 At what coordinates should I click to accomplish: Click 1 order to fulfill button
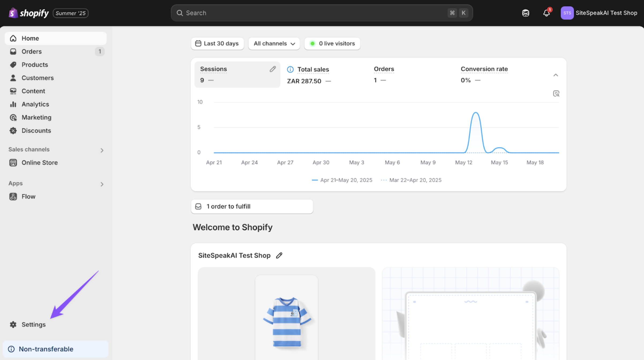[252, 206]
